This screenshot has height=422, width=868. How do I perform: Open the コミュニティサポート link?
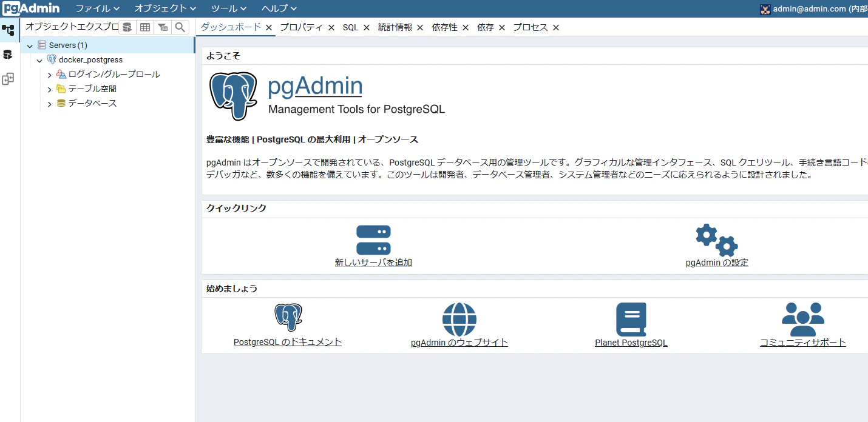click(803, 343)
